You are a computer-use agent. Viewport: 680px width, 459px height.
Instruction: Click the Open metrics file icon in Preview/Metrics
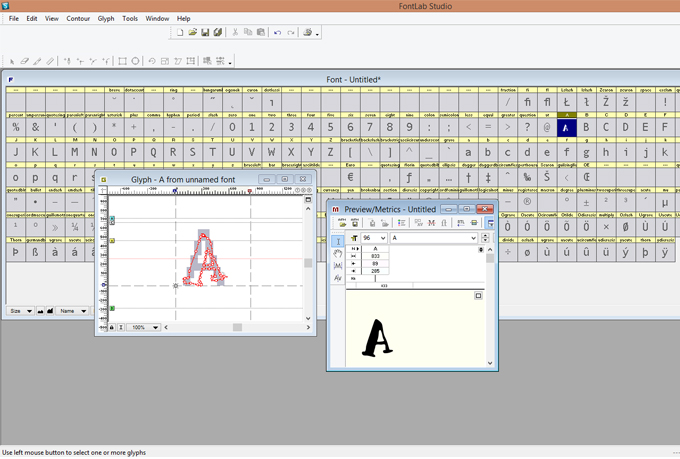[342, 223]
